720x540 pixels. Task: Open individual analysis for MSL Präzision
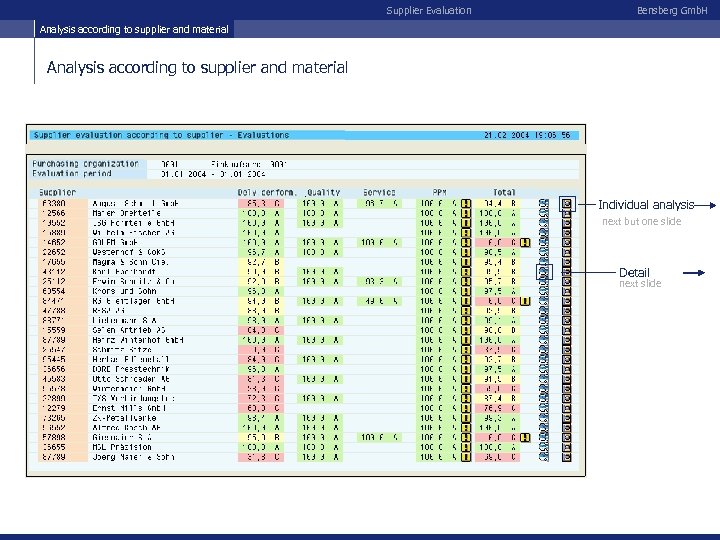(567, 447)
